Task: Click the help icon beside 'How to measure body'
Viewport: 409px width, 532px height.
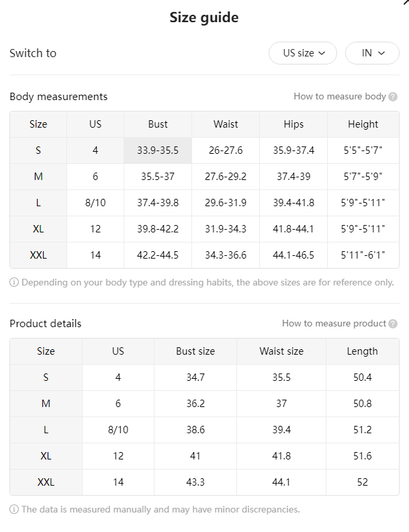Action: coord(393,97)
